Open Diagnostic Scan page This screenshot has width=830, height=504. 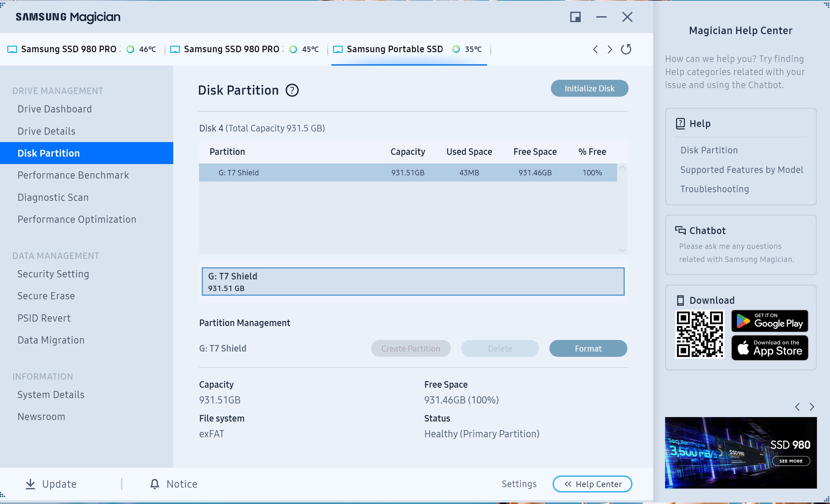click(x=53, y=198)
